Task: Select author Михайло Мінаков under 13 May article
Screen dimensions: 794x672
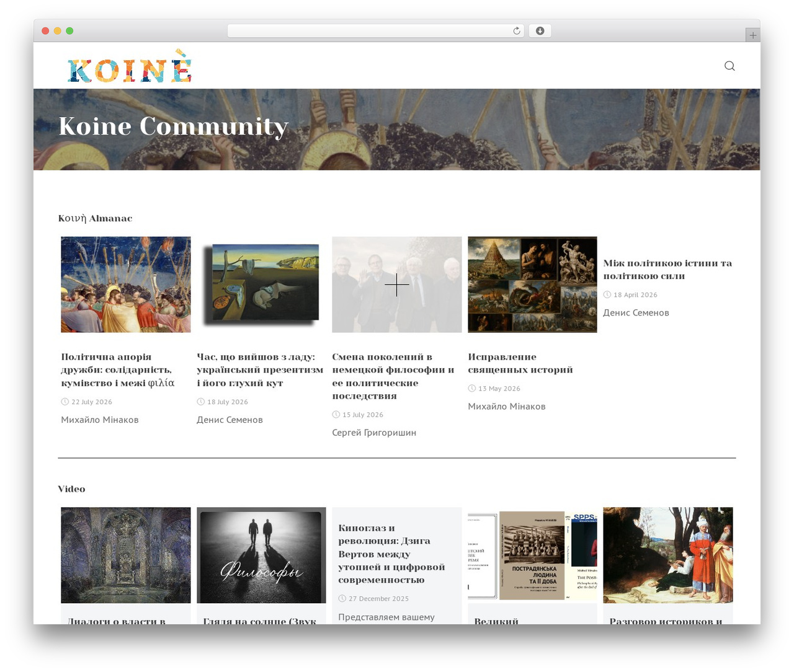Action: pos(507,407)
